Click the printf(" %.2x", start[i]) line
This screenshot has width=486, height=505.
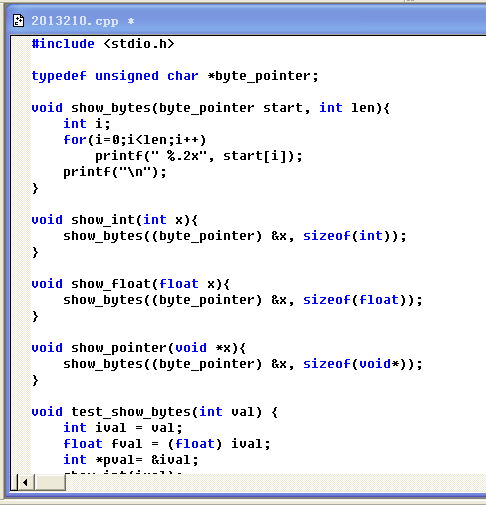199,156
